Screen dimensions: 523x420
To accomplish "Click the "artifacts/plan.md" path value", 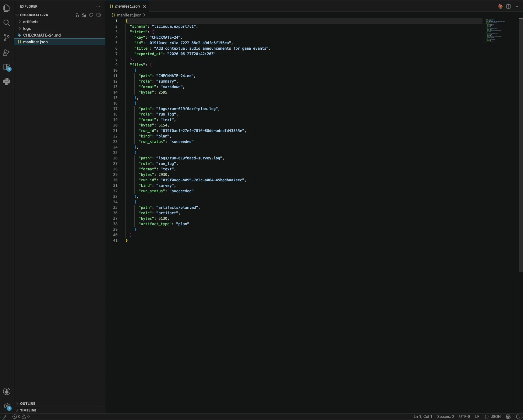I will (x=177, y=208).
